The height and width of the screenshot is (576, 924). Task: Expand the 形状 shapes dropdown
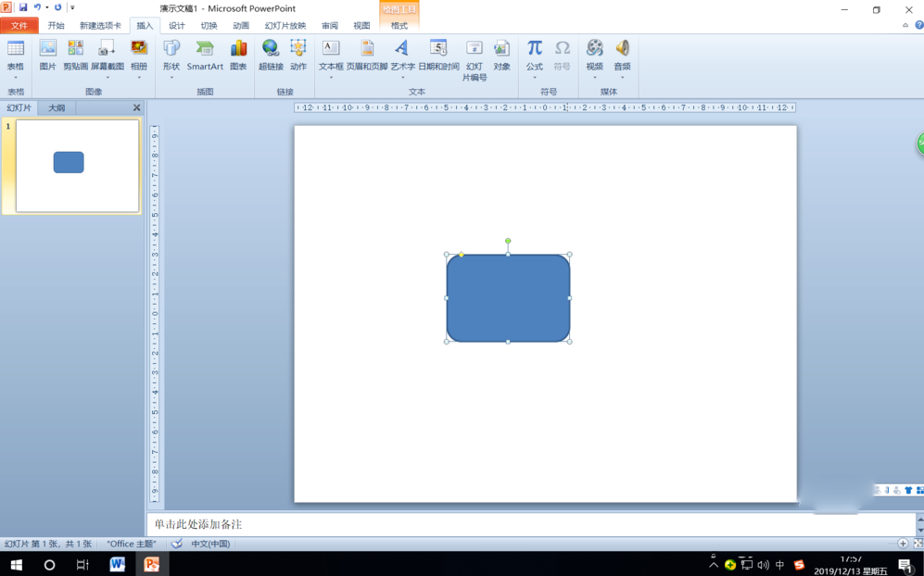171,77
